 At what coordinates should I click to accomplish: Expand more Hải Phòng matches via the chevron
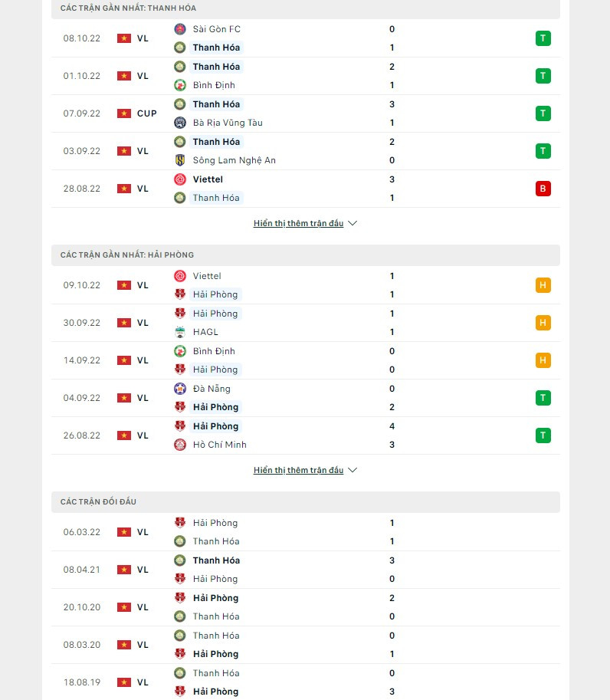(x=353, y=471)
